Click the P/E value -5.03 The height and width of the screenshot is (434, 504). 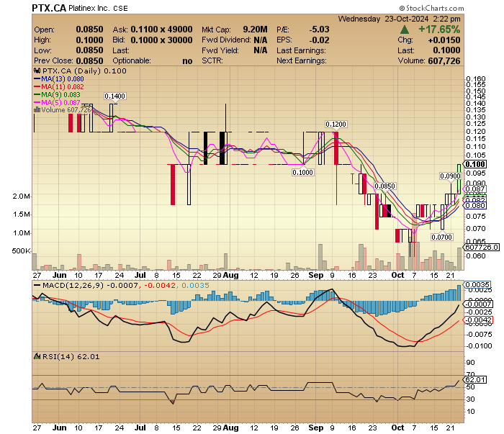tap(319, 30)
